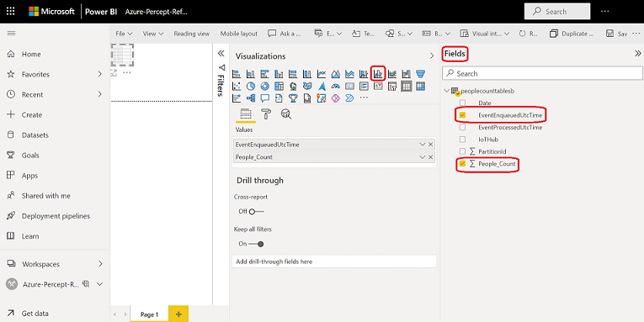Select the stacked column chart visual

[251, 74]
